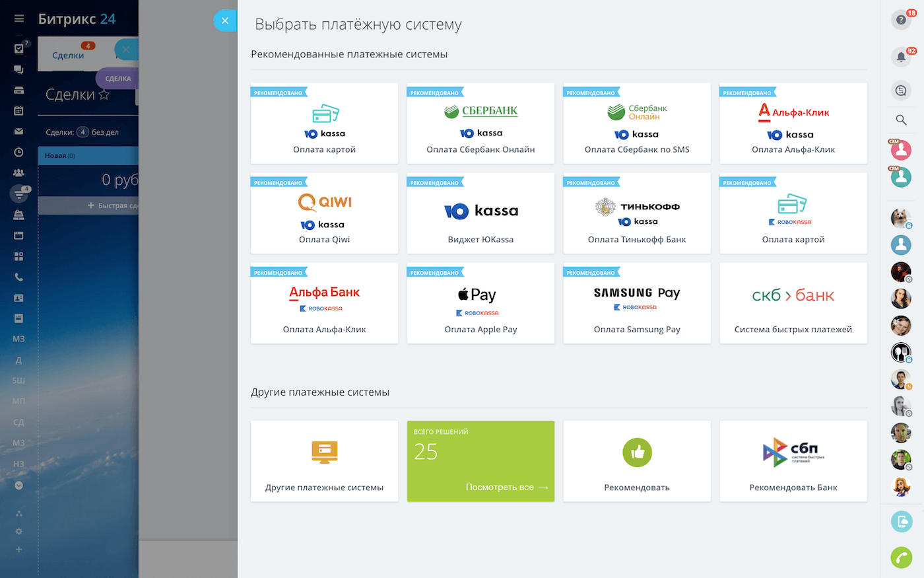924x578 pixels.
Task: Close the payment system slider panel
Action: click(225, 20)
